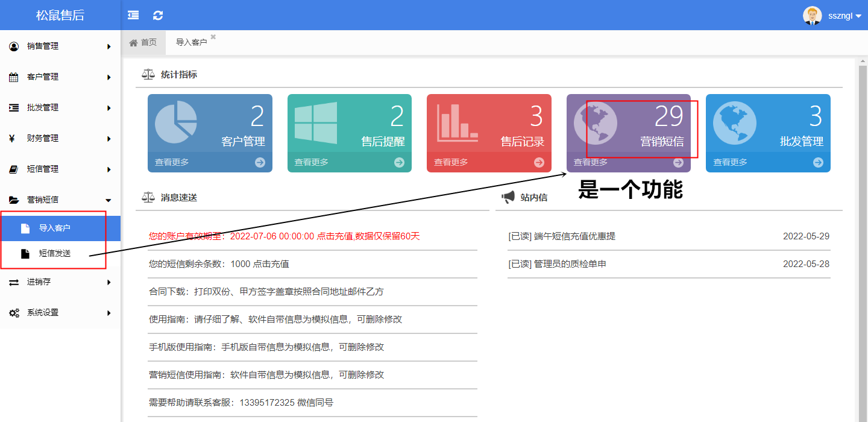Click 查看更多 on the 营销短信 card
The width and height of the screenshot is (868, 422).
(x=591, y=162)
